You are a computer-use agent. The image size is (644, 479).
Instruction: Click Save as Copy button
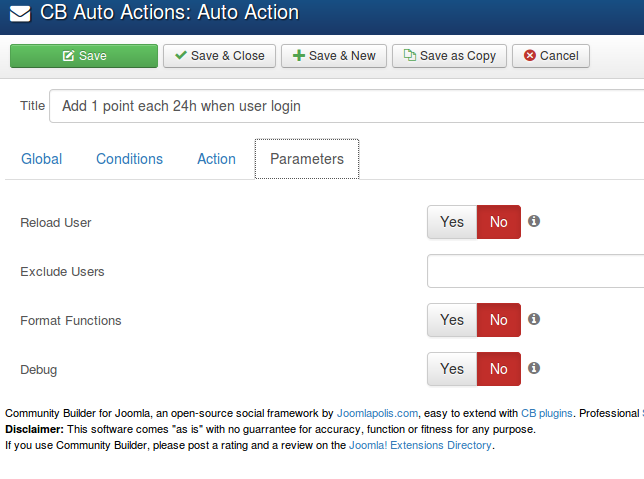pyautogui.click(x=449, y=56)
